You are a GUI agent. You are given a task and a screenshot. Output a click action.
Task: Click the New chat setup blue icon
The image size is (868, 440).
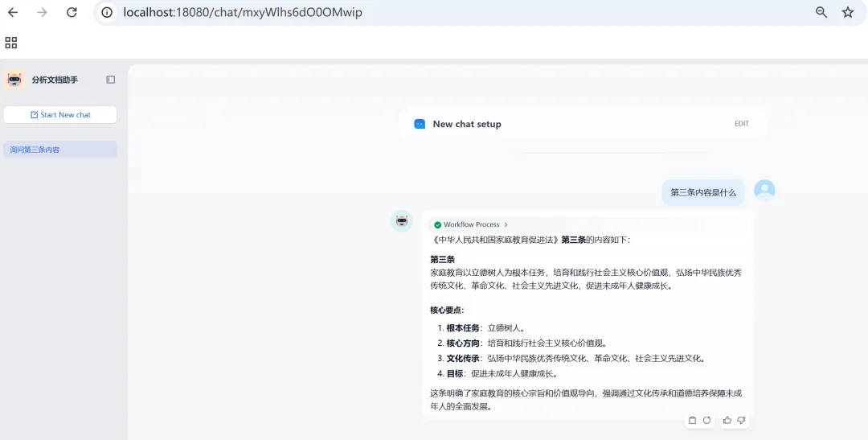coord(420,124)
